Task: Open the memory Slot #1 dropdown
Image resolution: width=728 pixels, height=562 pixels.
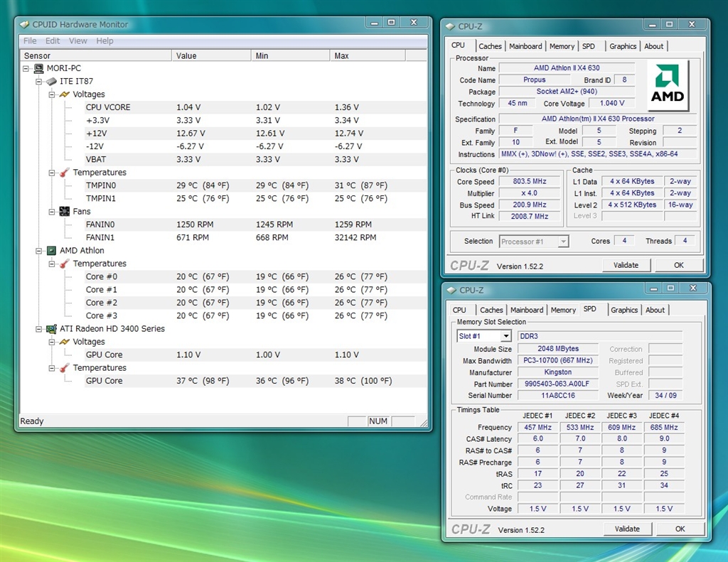Action: pyautogui.click(x=505, y=336)
